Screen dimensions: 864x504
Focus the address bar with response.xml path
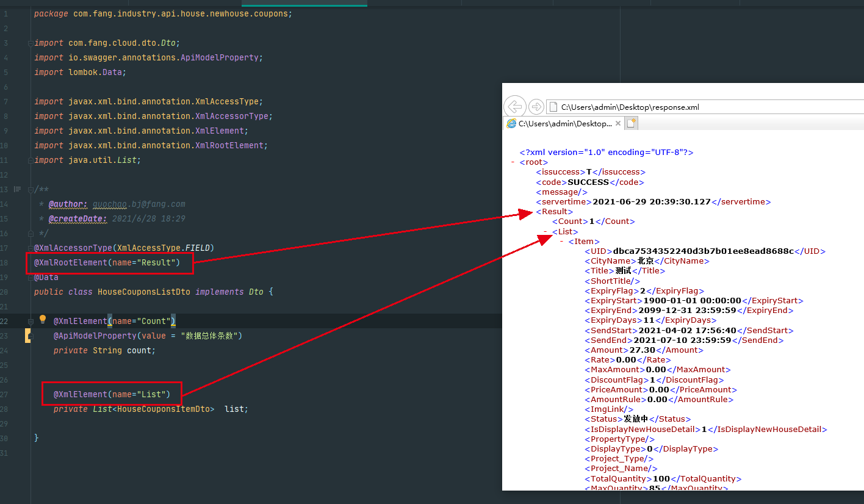coord(705,107)
